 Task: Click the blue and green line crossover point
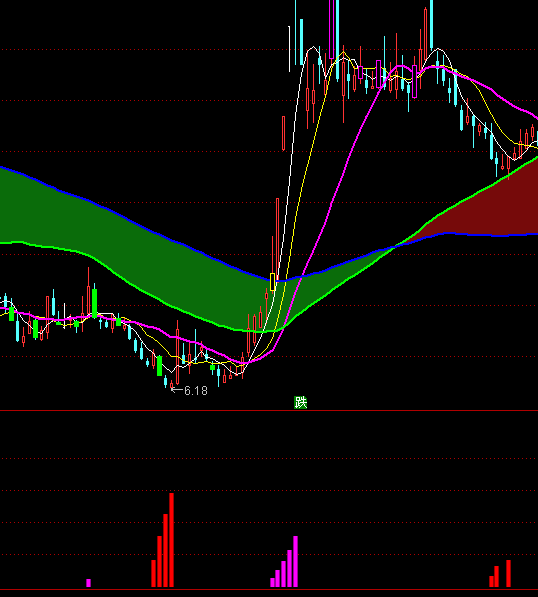click(x=395, y=246)
